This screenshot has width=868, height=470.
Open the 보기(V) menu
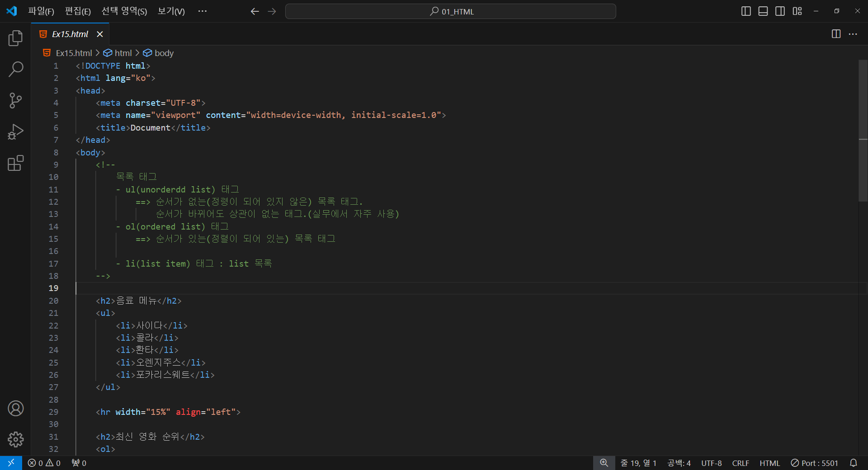click(171, 11)
